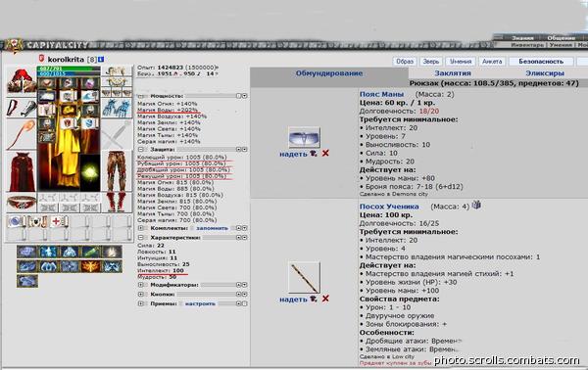Collapse the Характеристики section
Image resolution: width=588 pixels, height=370 pixels.
tap(140, 238)
